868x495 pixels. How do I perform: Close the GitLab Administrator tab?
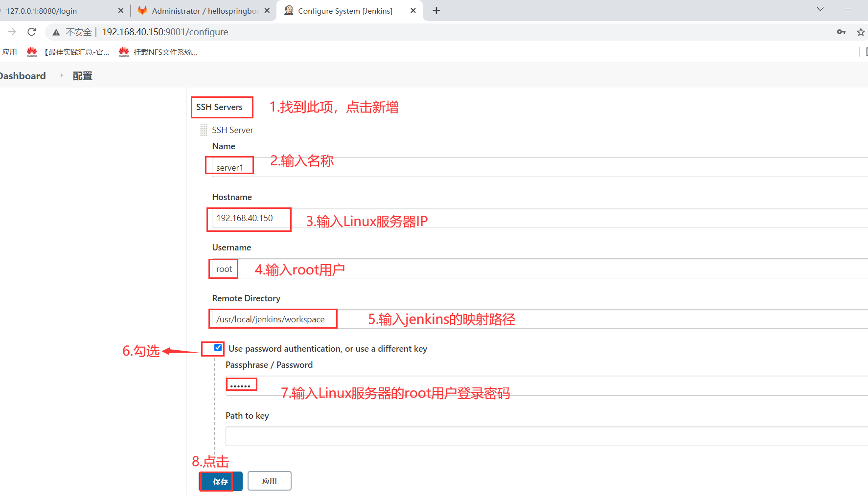tap(267, 11)
